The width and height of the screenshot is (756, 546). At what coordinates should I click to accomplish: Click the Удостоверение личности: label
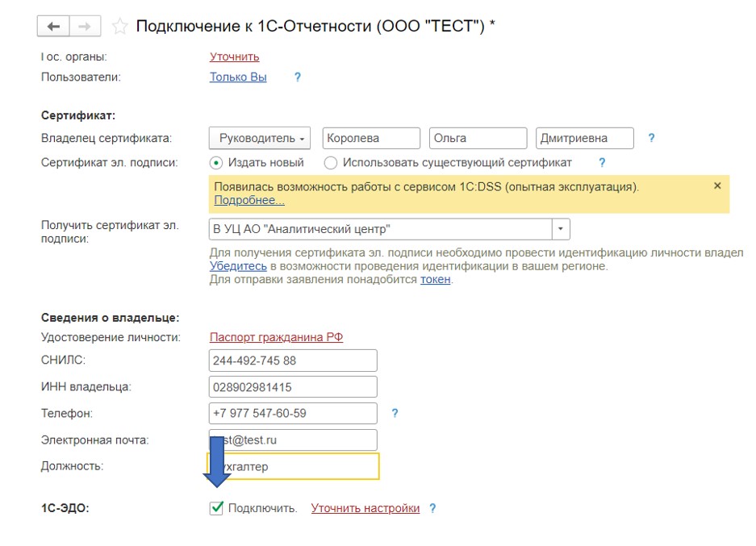[x=111, y=337]
